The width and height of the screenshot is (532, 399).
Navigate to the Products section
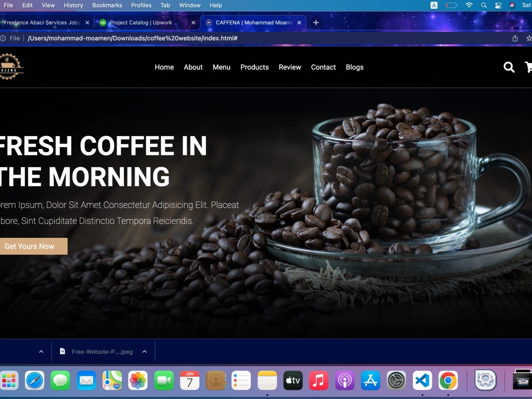254,67
